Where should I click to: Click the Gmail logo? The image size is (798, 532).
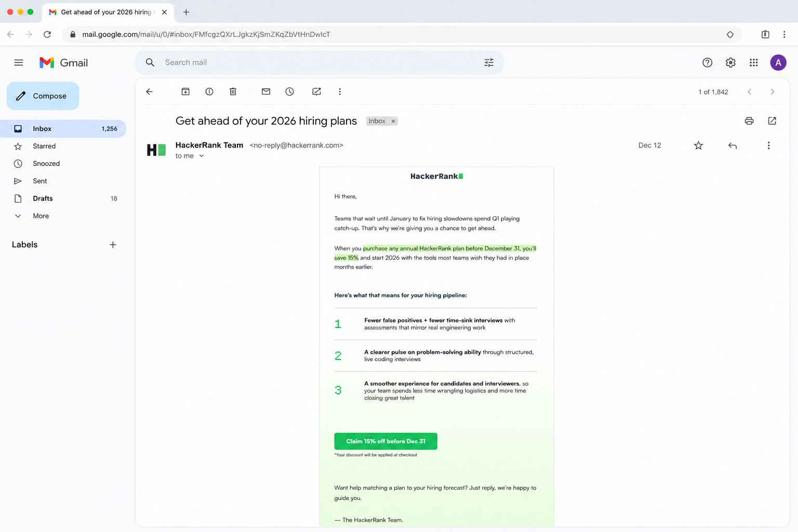coord(63,62)
